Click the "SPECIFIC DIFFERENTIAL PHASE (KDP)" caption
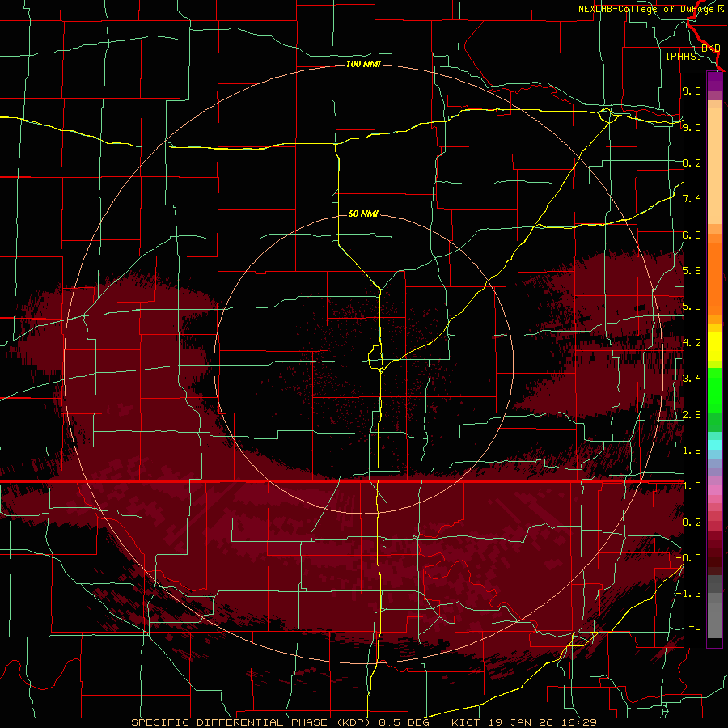Image resolution: width=728 pixels, height=728 pixels. (x=252, y=722)
